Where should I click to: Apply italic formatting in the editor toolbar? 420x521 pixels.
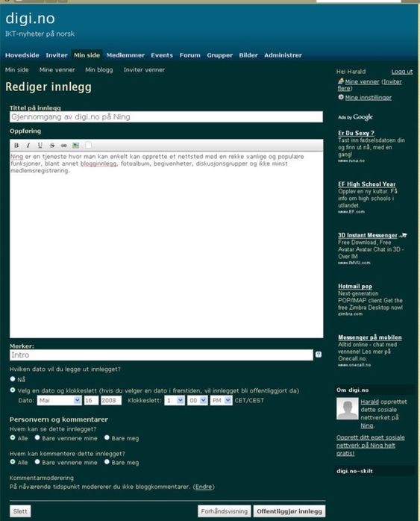point(28,146)
